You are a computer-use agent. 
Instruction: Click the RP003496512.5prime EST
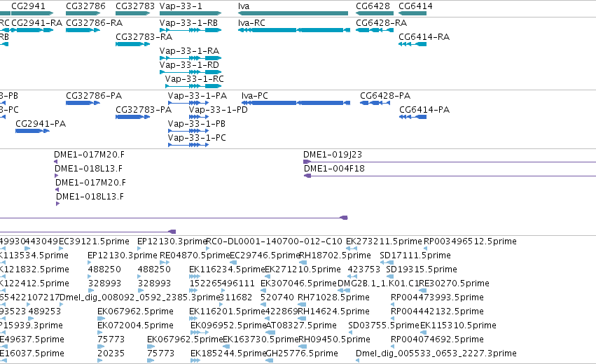pos(470,241)
